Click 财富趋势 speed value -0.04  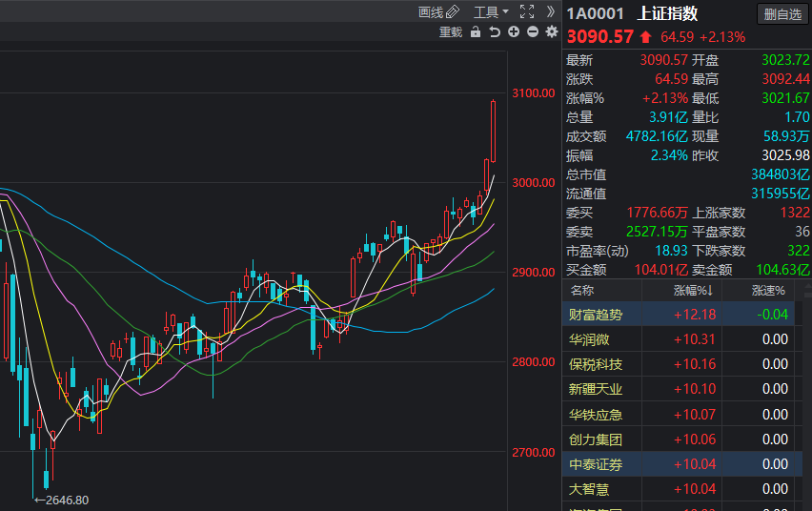[772, 315]
